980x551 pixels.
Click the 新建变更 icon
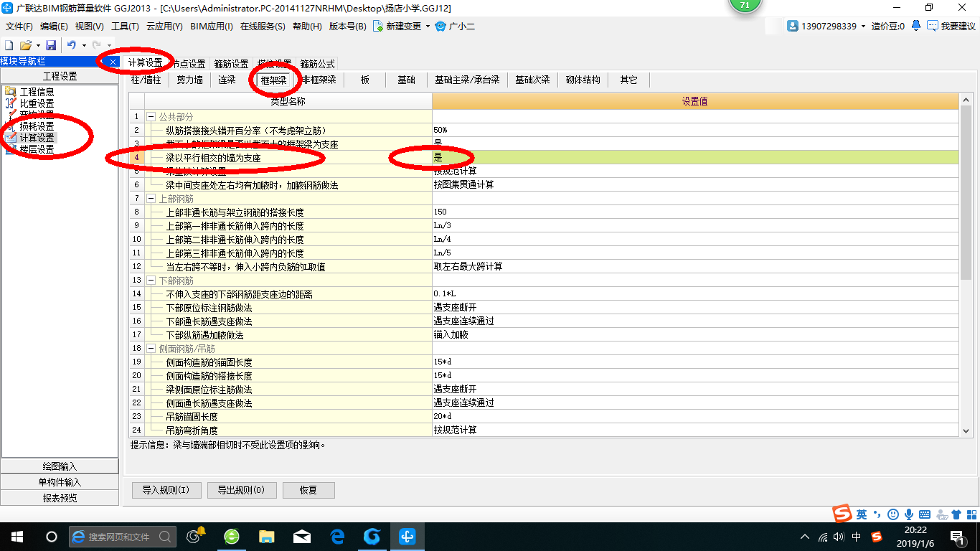pyautogui.click(x=377, y=26)
